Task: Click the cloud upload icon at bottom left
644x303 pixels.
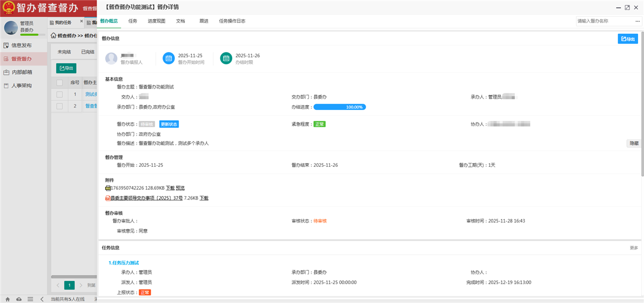Action: click(x=19, y=299)
